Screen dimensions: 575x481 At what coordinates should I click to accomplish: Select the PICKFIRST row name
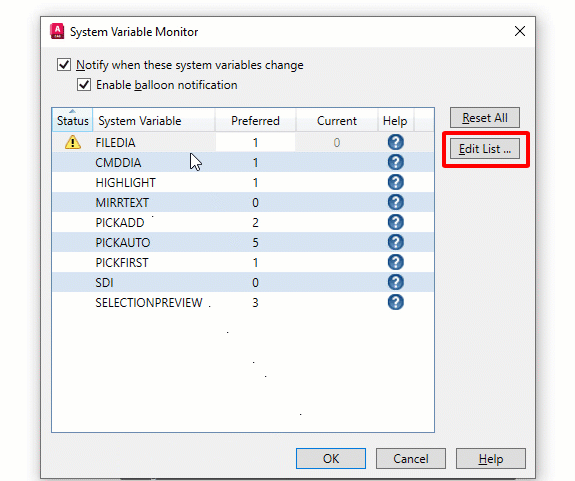(x=122, y=262)
